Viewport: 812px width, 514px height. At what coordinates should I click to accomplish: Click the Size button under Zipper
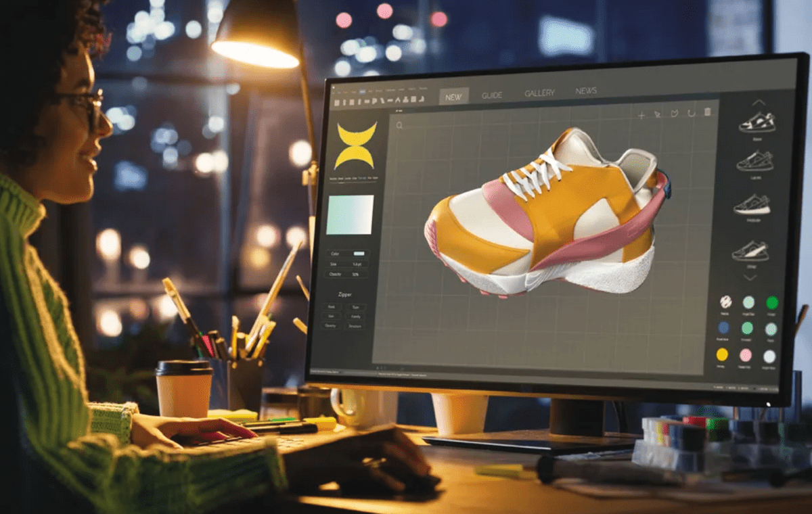click(331, 316)
